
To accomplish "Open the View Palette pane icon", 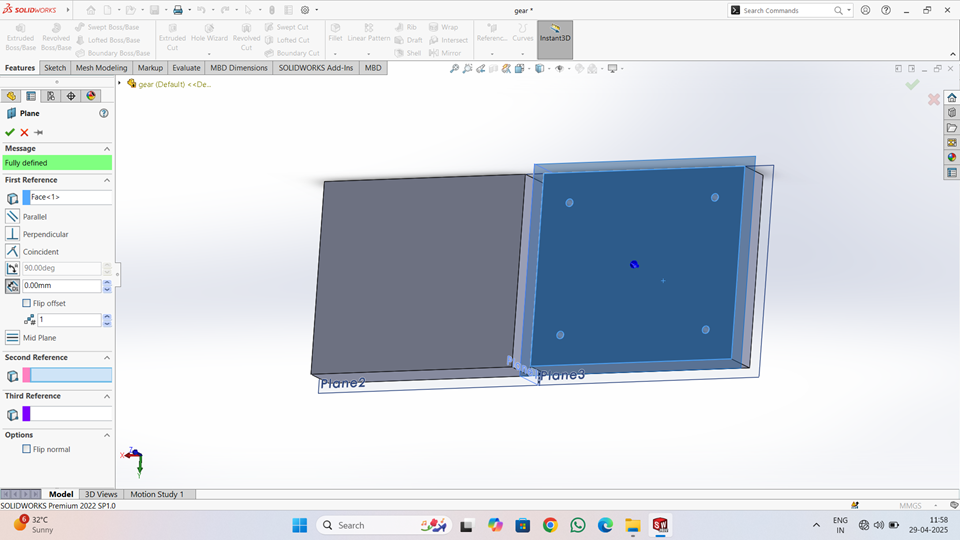I will tap(951, 142).
